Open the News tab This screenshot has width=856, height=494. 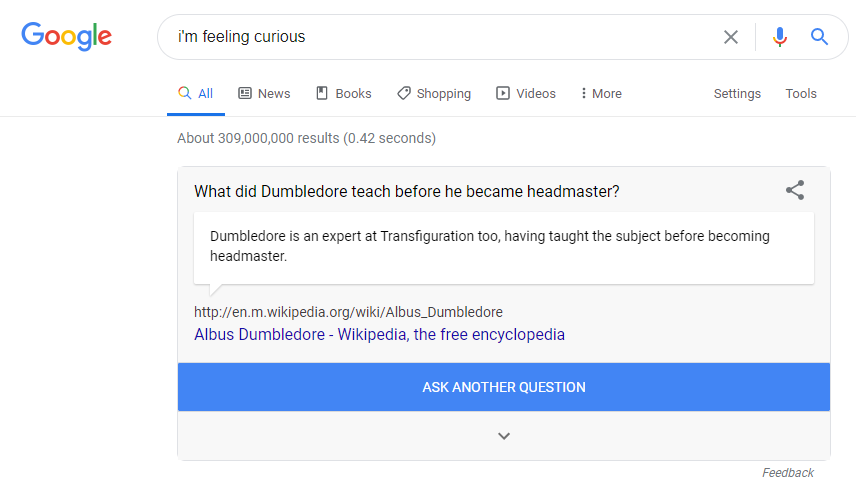pos(264,93)
